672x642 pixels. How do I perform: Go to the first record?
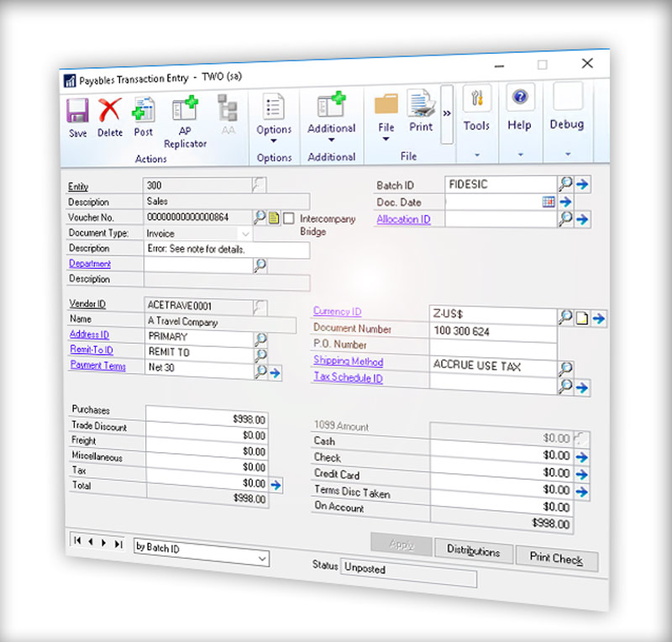pyautogui.click(x=77, y=540)
